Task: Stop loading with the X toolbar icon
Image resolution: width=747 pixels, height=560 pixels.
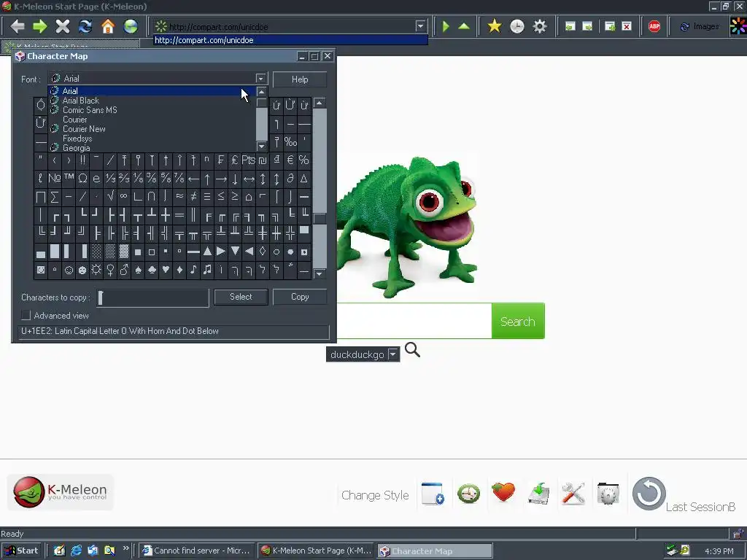Action: (63, 26)
